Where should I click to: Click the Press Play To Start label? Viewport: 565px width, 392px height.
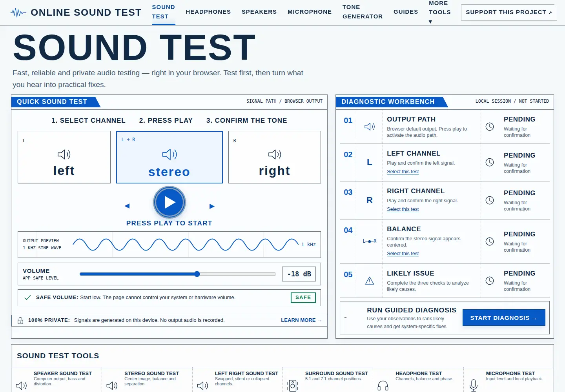(x=169, y=223)
